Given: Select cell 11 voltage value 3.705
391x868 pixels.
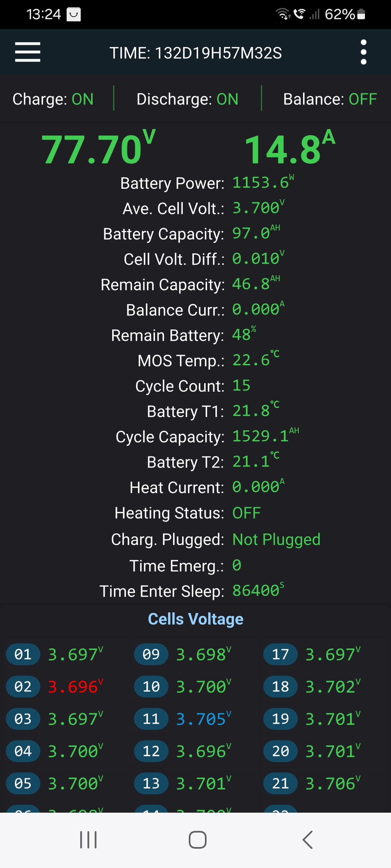Looking at the screenshot, I should (x=201, y=719).
